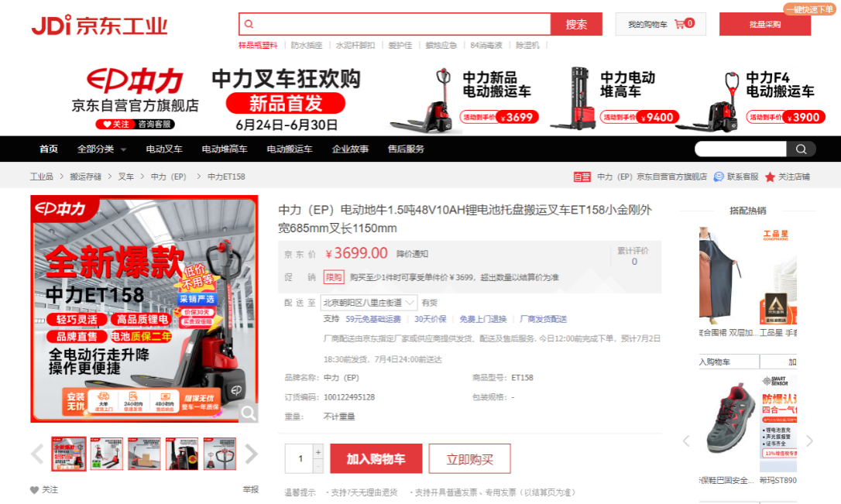Show next product thumbnails with right arrow
This screenshot has height=504, width=841.
point(251,454)
